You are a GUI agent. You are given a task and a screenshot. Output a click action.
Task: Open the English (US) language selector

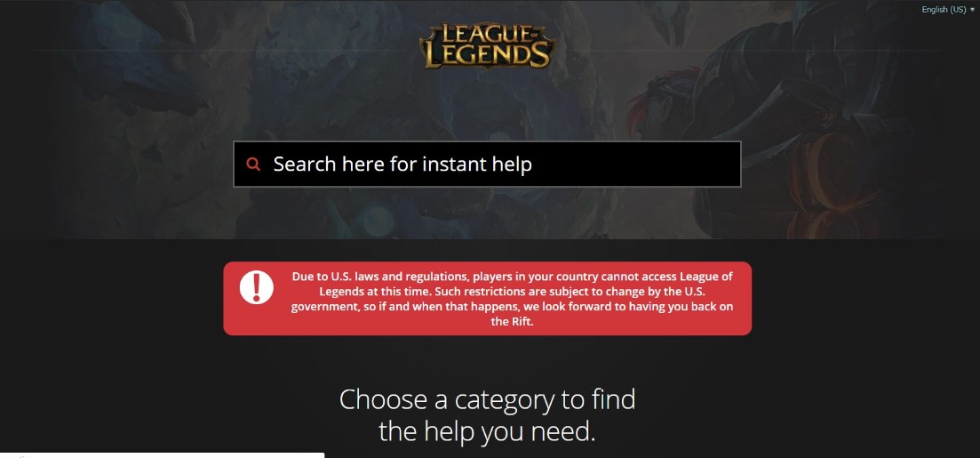point(947,10)
